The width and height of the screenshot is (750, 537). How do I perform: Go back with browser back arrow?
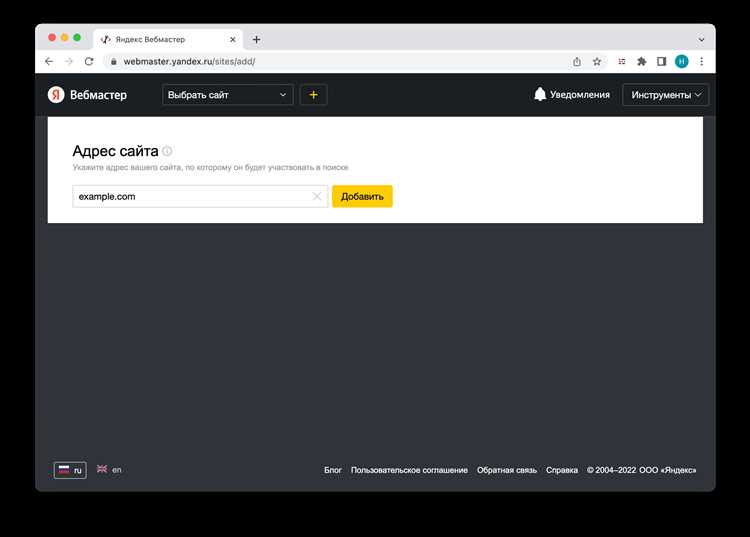coord(49,62)
